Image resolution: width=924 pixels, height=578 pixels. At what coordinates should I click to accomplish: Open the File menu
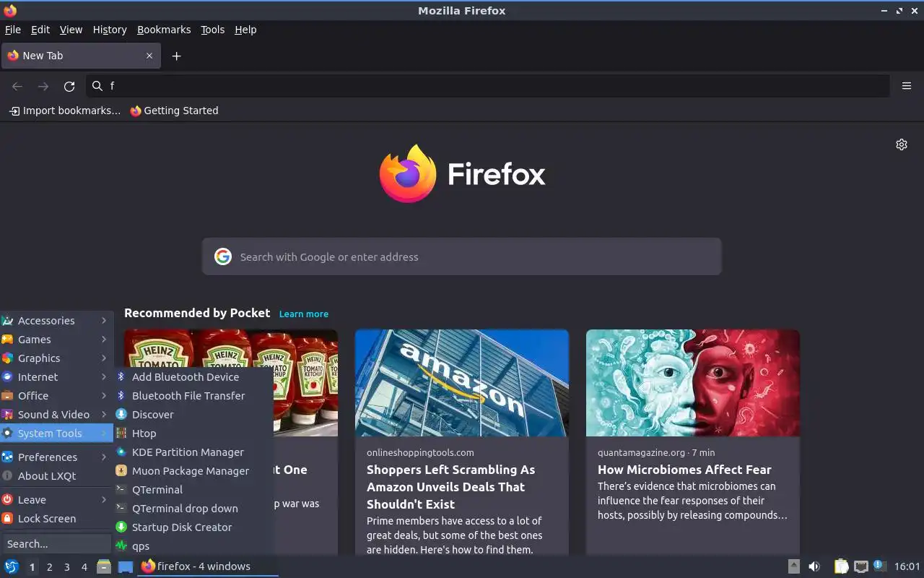click(x=13, y=30)
